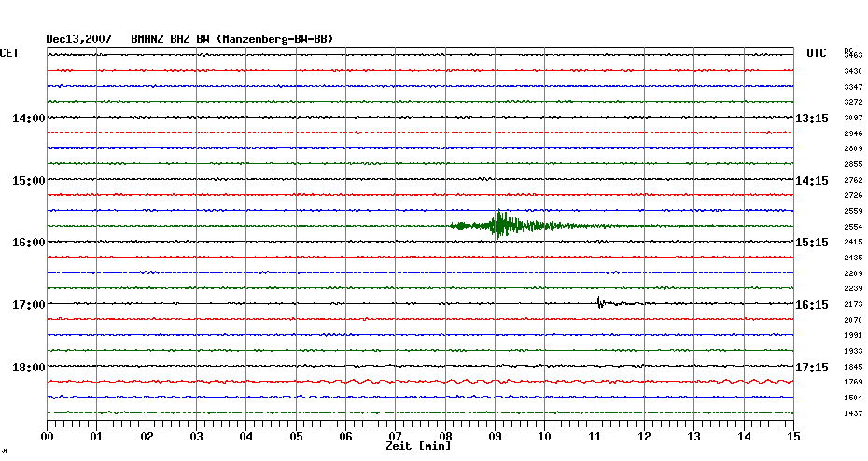868x461 pixels.
Task: Select the 14:00 CET time label
Action: tap(29, 119)
